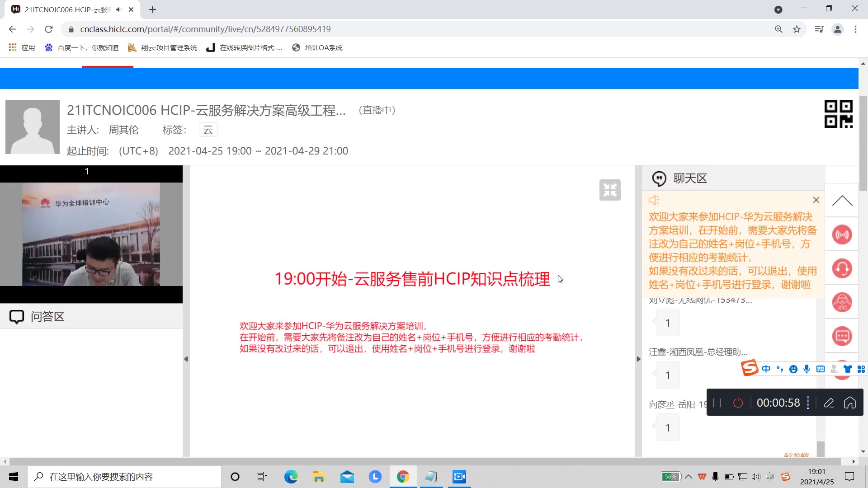Launch Microsoft Edge from taskbar
The width and height of the screenshot is (868, 488).
[x=291, y=477]
